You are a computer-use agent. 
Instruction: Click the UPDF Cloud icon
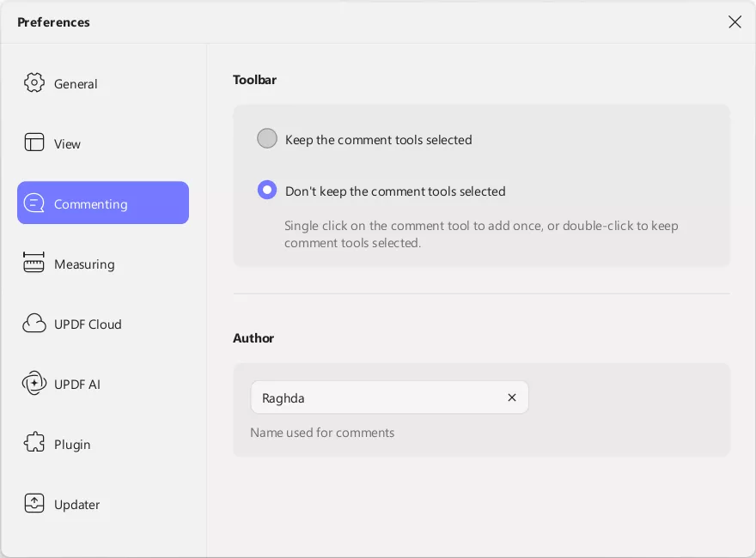(34, 324)
